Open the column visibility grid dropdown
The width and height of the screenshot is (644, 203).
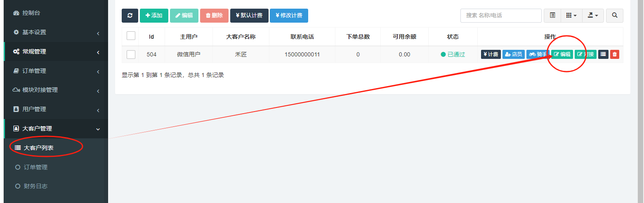pyautogui.click(x=571, y=16)
